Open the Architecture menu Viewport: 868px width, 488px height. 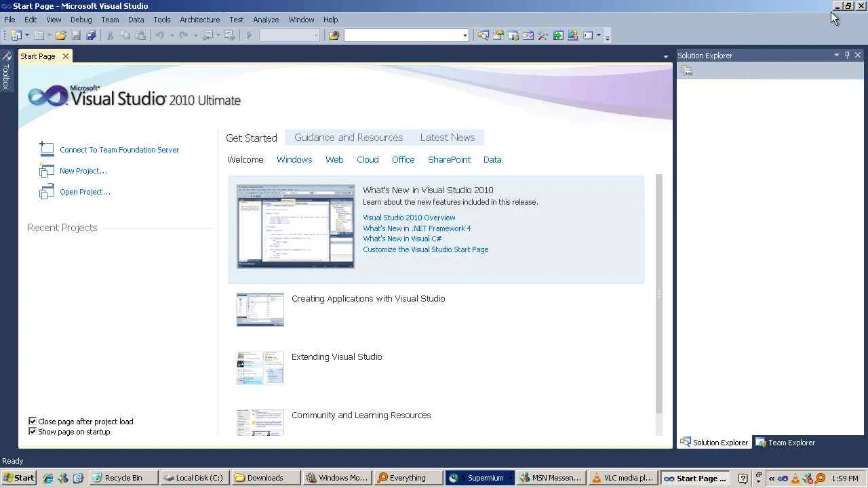point(199,20)
